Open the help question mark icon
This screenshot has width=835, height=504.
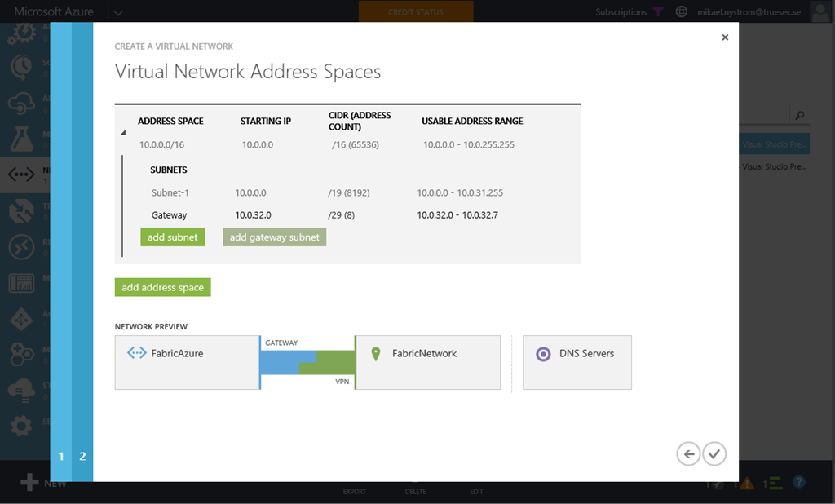click(x=799, y=483)
